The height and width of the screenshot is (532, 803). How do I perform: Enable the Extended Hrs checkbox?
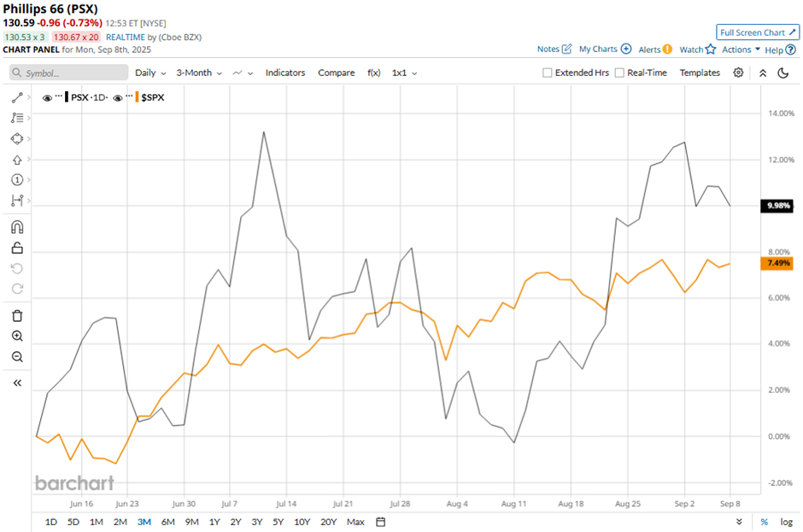pyautogui.click(x=548, y=73)
